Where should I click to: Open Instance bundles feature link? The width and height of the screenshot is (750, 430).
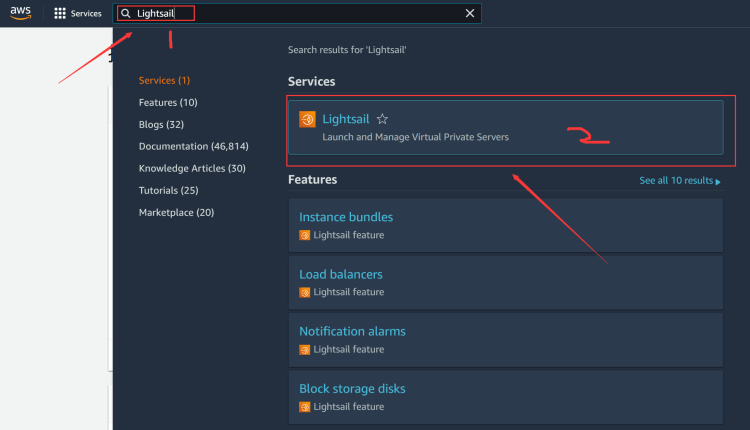point(346,217)
